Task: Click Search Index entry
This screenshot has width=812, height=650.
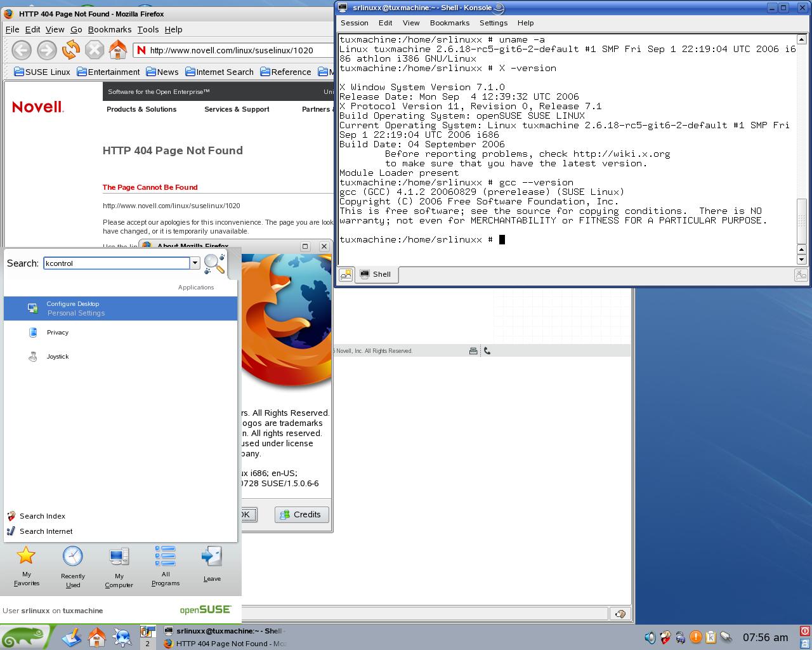Action: click(36, 516)
